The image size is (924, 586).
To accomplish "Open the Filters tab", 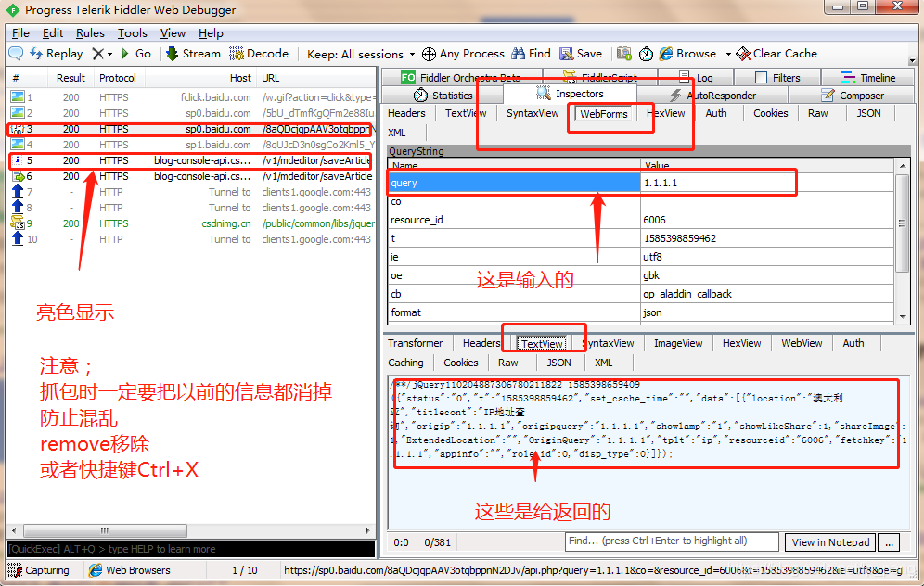I will click(777, 78).
